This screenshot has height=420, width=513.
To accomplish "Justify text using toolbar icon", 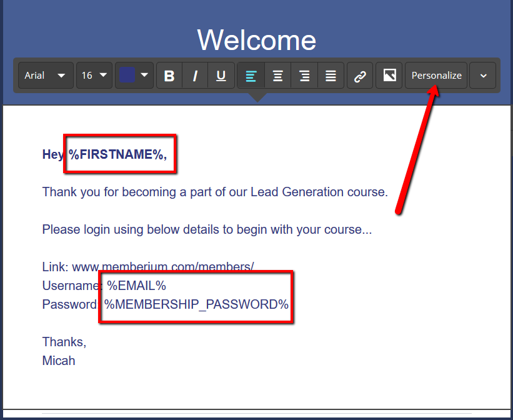I will 331,76.
